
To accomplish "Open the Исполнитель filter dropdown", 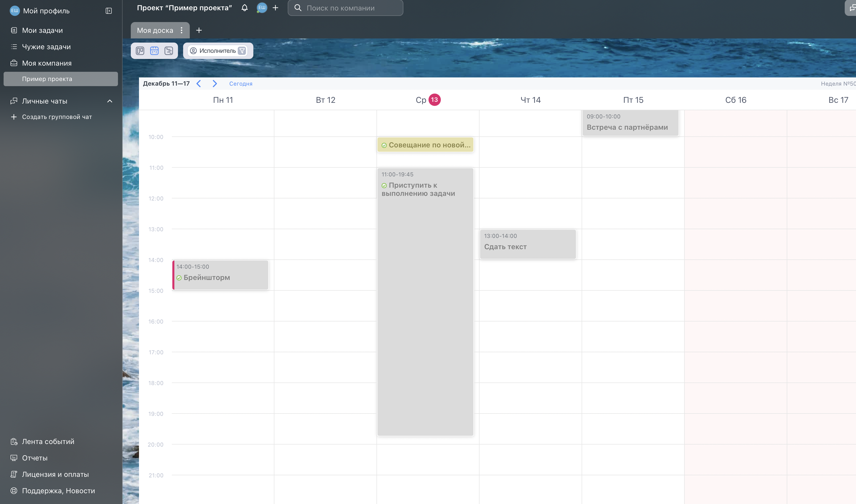I will pos(217,51).
